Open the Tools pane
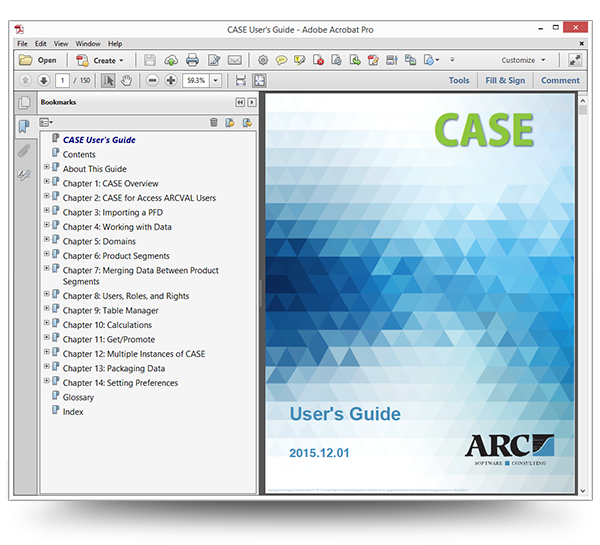The height and width of the screenshot is (545, 600). (x=459, y=80)
